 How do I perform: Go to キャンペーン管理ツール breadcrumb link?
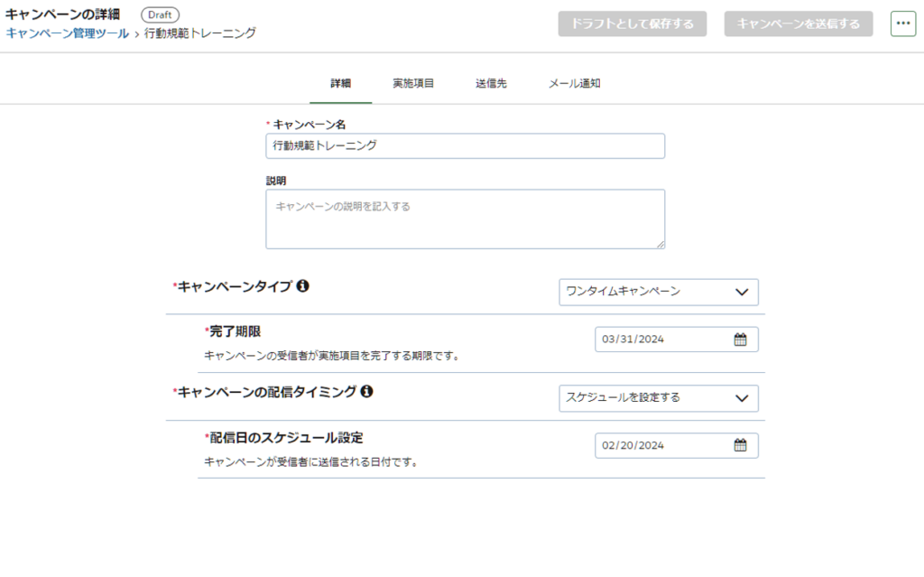click(67, 33)
